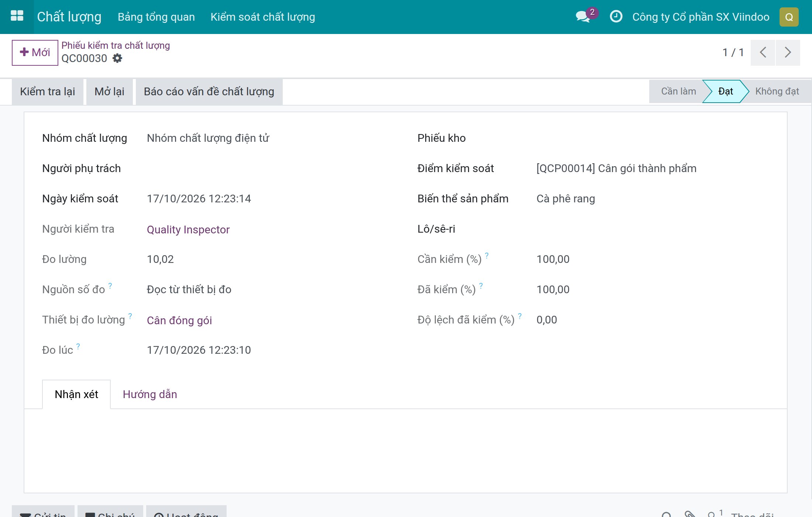Click Đo lúc value 17/10/2026 12:23:10
This screenshot has width=812, height=517.
click(x=199, y=350)
